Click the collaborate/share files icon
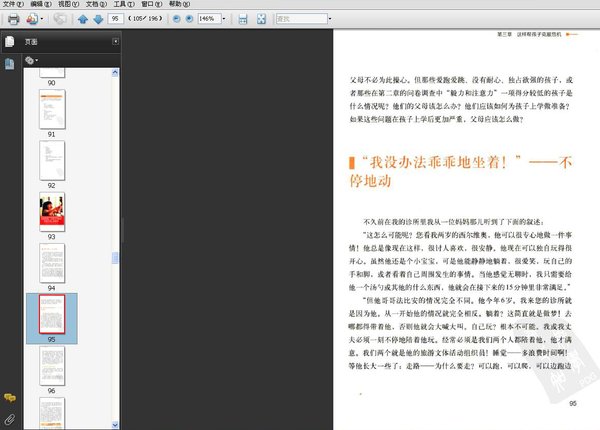 pos(32,19)
